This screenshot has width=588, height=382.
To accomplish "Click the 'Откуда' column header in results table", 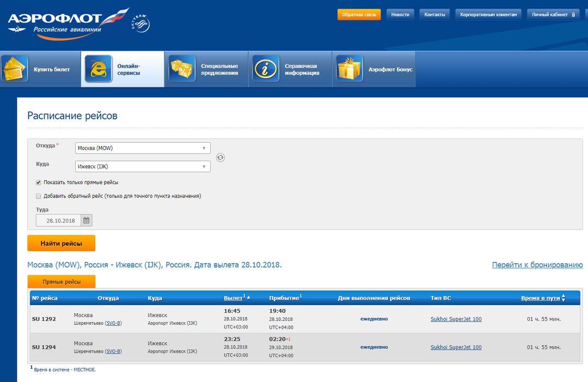I will tap(108, 298).
